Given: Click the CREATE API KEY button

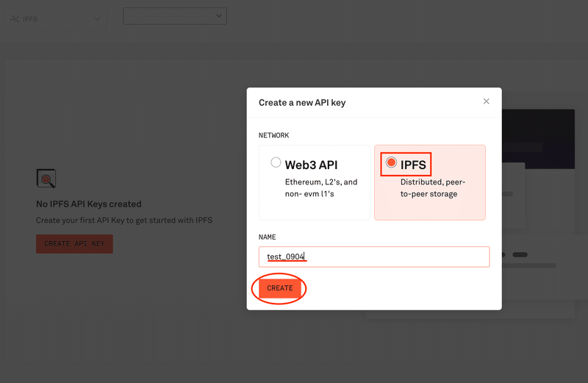Looking at the screenshot, I should [75, 244].
